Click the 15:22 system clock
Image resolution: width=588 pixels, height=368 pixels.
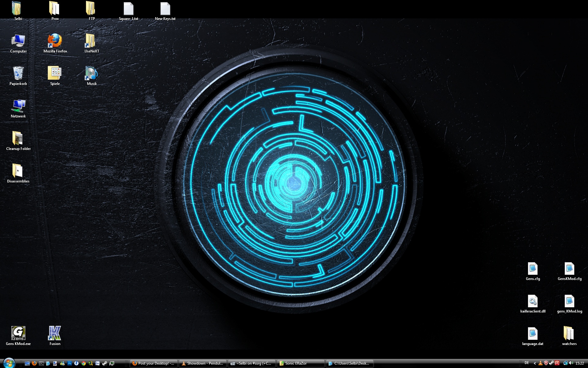[580, 363]
